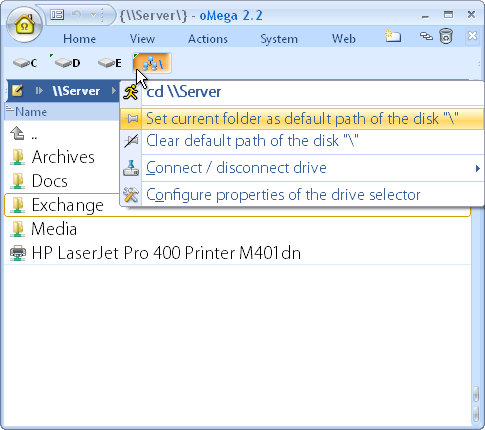Choose 'cd \\Server' menu entry

click(x=302, y=92)
